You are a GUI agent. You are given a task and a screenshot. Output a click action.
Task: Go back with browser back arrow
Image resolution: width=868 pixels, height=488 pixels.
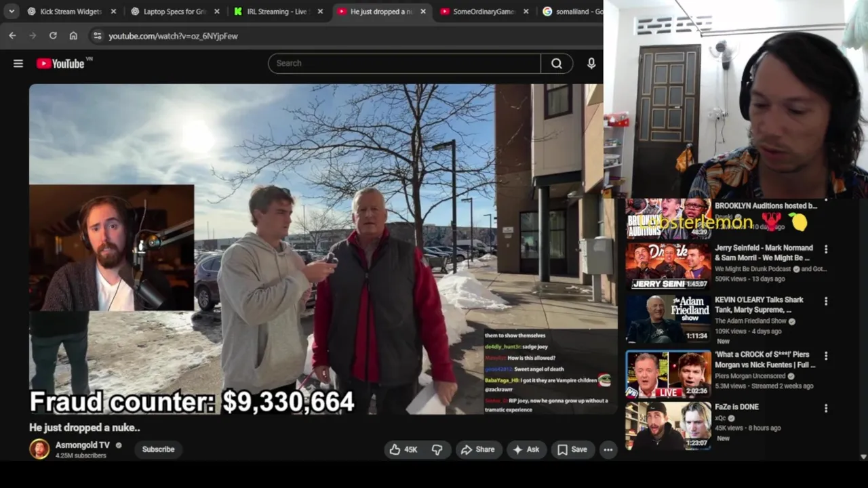12,35
